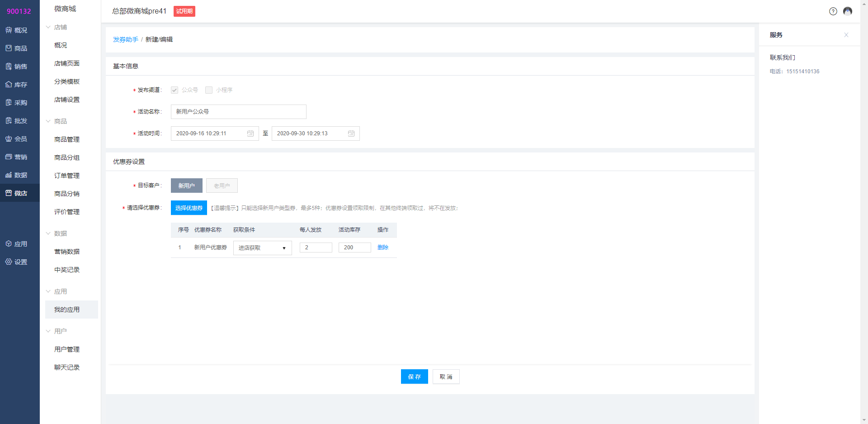Toggle the 小程序 channel checkbox
Image resolution: width=868 pixels, height=424 pixels.
(209, 90)
